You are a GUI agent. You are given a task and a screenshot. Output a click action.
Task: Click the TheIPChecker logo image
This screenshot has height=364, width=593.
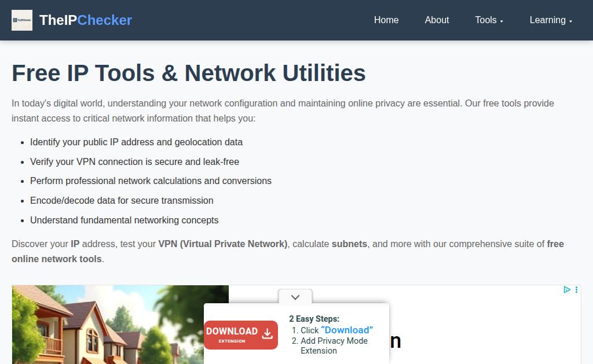[22, 20]
